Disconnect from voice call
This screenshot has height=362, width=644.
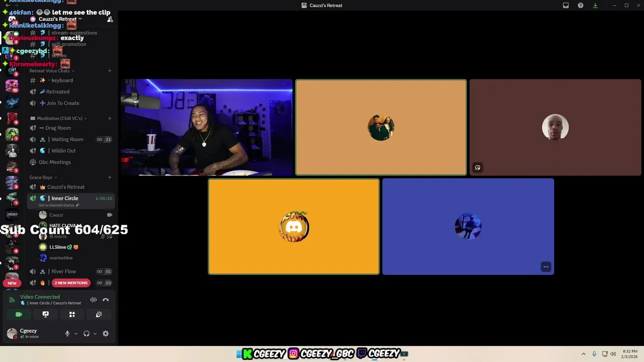[106, 300]
